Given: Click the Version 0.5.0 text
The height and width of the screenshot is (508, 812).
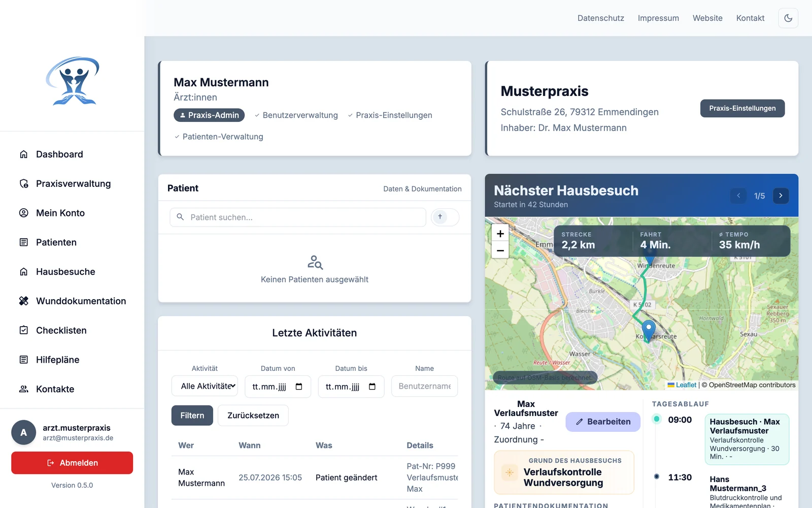Looking at the screenshot, I should (x=72, y=485).
